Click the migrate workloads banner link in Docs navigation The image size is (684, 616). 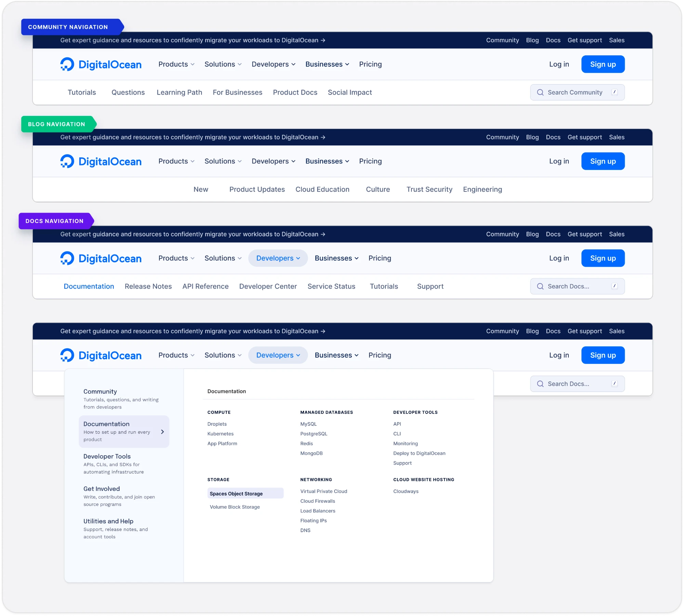pyautogui.click(x=193, y=234)
